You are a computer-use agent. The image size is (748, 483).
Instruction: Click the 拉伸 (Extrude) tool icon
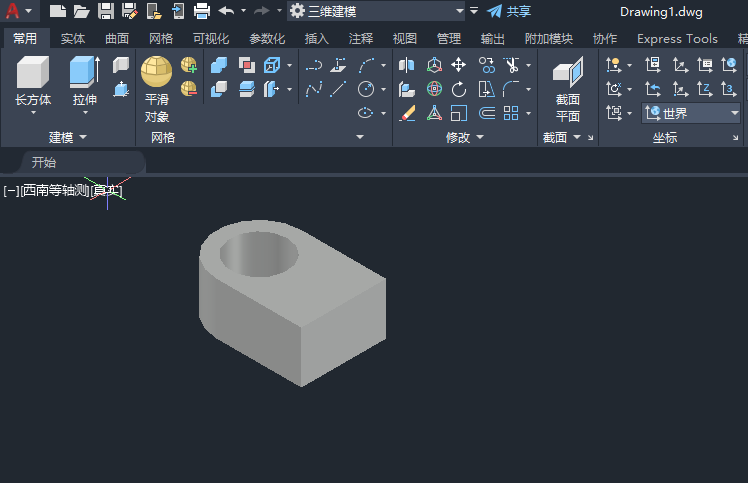[x=84, y=74]
